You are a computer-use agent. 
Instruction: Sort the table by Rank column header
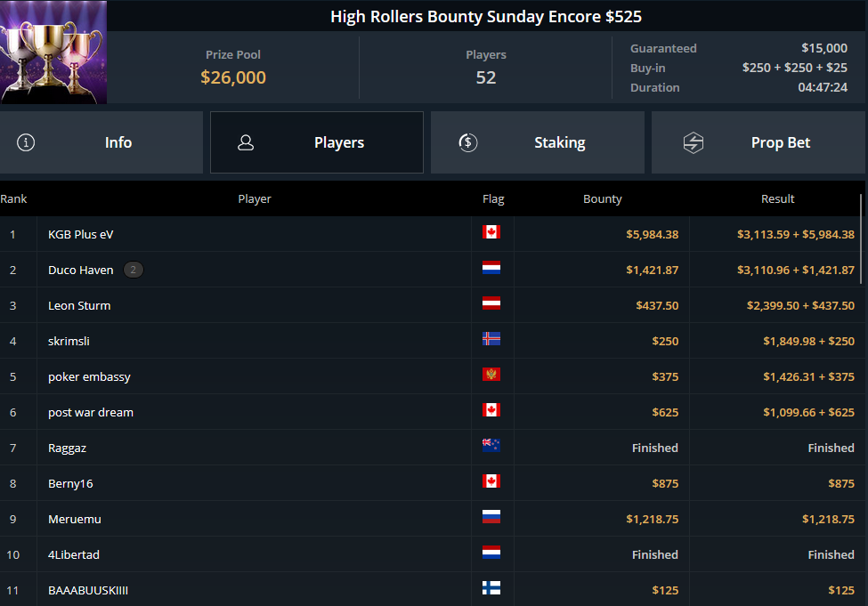(x=14, y=198)
